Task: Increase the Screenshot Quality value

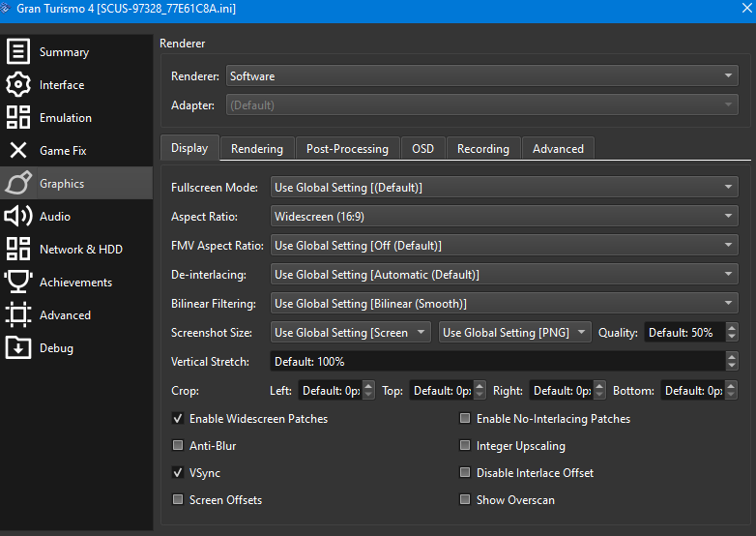Action: (x=732, y=327)
